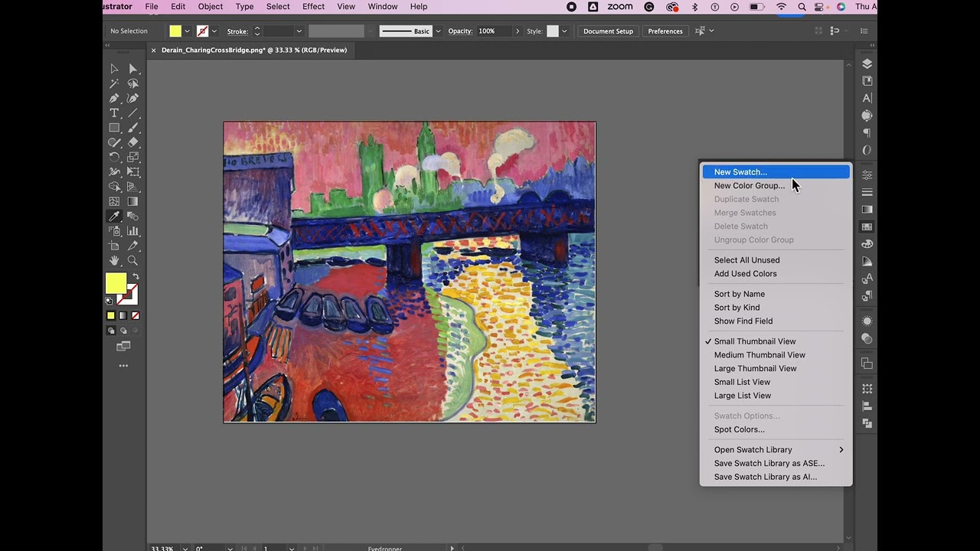980x551 pixels.
Task: Select the Line Segment tool
Action: pyautogui.click(x=133, y=113)
